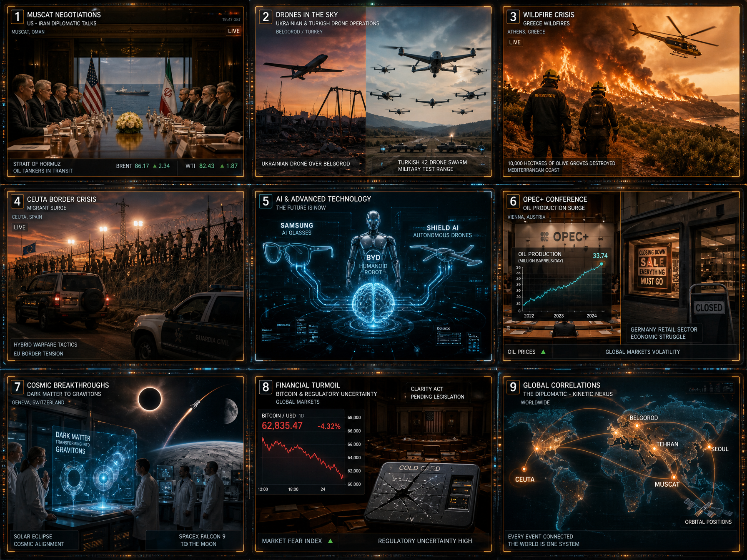Click the SOLAR ECLIPSE COSMIC ALIGNMENT caption

click(x=39, y=540)
